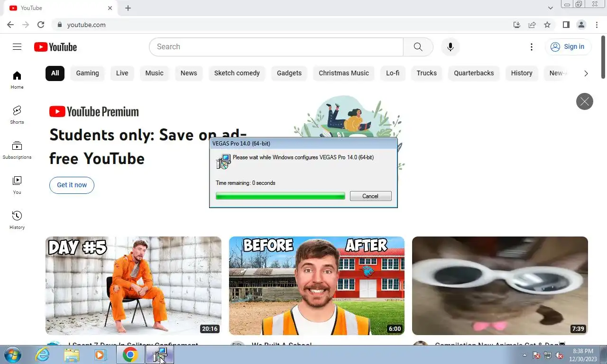Sign in to YouTube

coord(568,47)
